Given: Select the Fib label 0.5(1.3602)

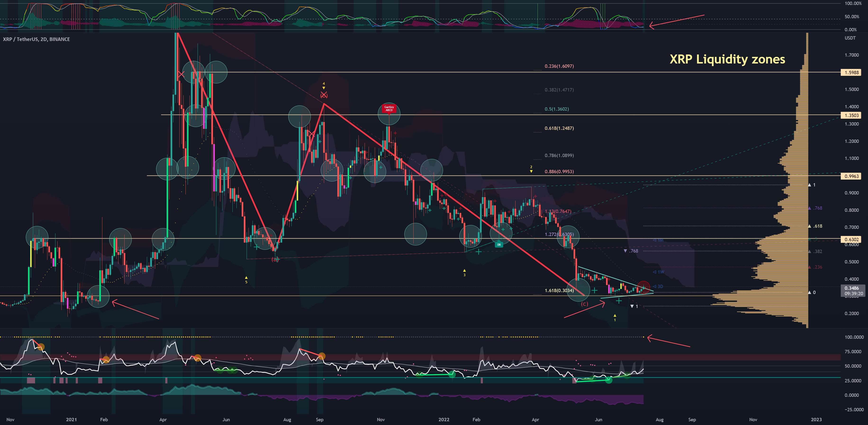Looking at the screenshot, I should (x=557, y=109).
